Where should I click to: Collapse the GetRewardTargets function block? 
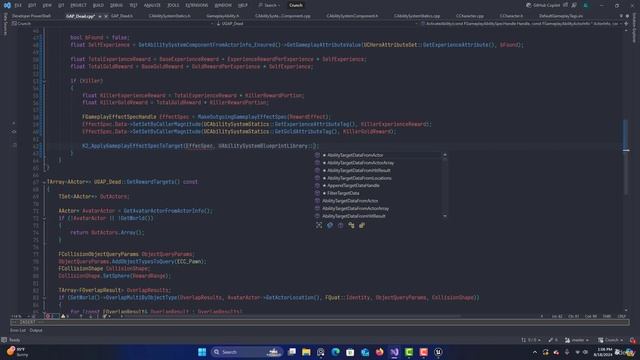pyautogui.click(x=44, y=182)
